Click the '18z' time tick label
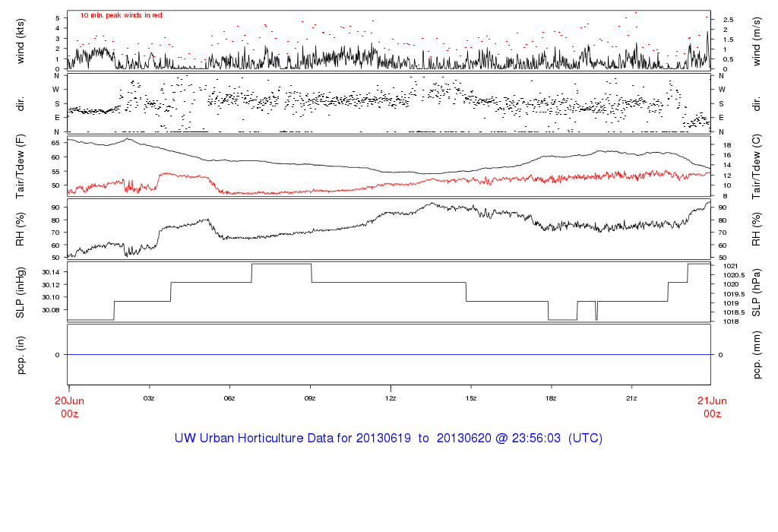 point(551,398)
